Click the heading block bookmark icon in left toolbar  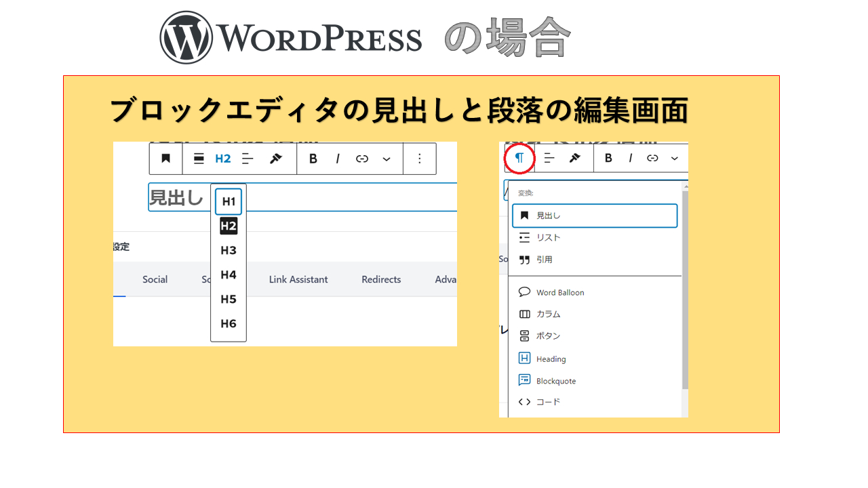(x=166, y=159)
